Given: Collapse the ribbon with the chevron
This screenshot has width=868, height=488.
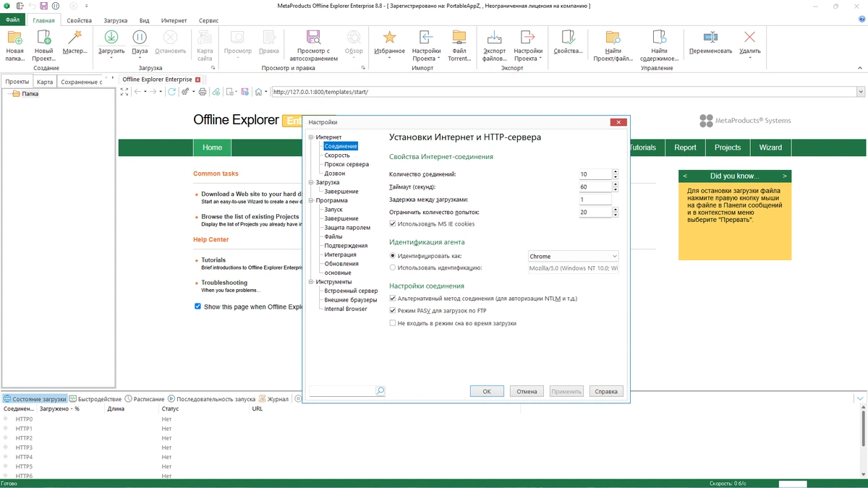Looking at the screenshot, I should click(861, 69).
